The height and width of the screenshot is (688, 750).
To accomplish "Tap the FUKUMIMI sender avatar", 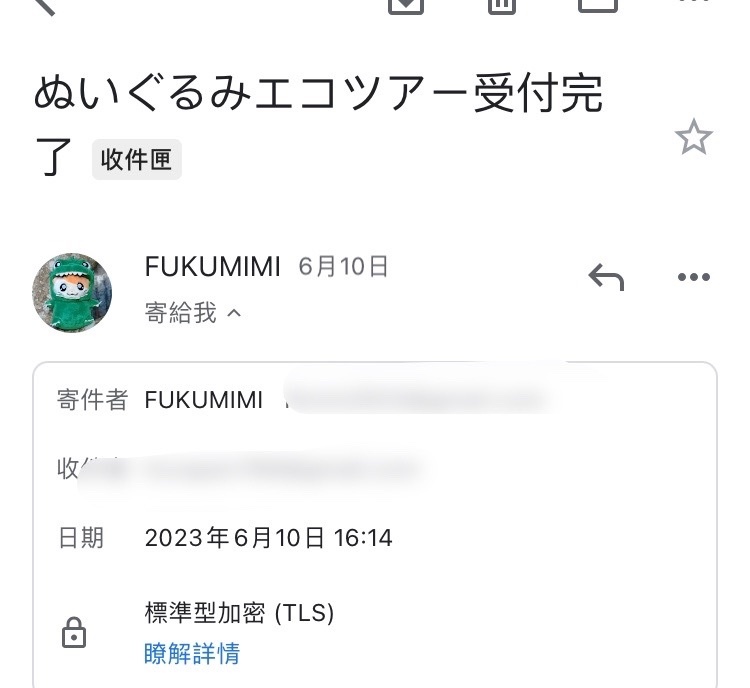I will pos(72,292).
